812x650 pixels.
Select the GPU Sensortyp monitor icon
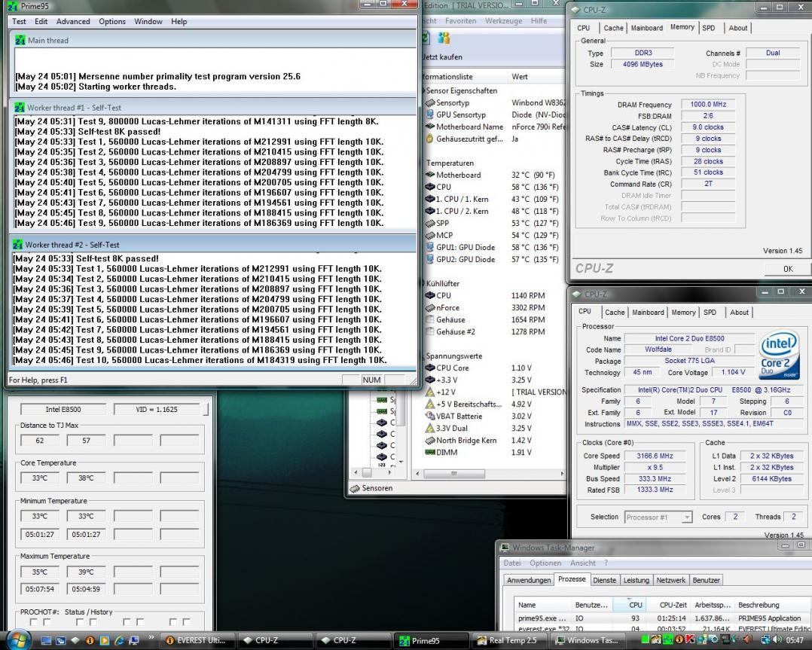click(x=429, y=114)
